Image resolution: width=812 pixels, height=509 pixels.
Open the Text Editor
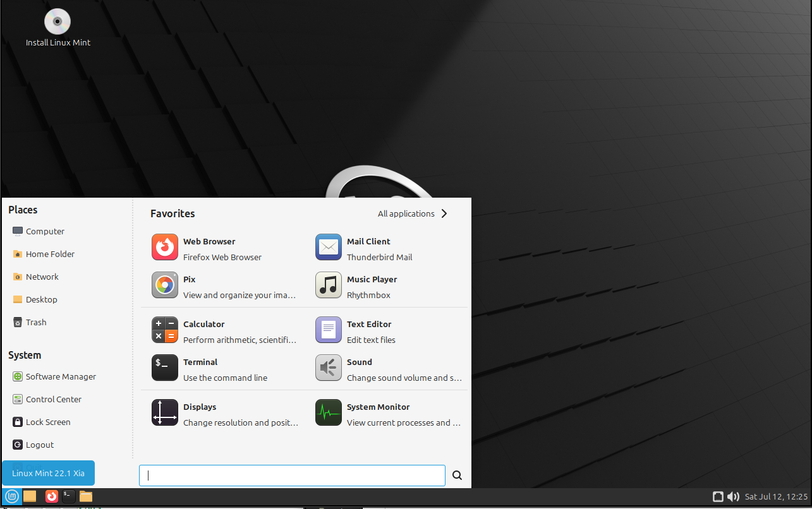pos(329,330)
